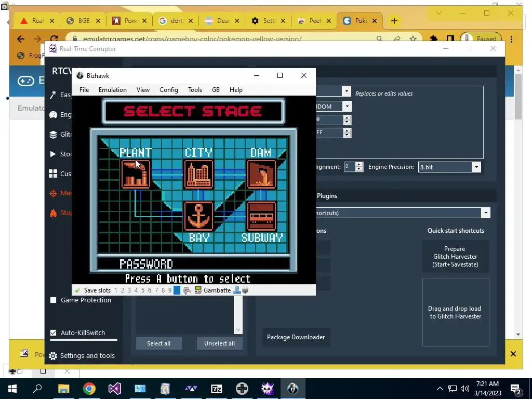Click the Easy start wand icon in sidebar
Screen dimensions: 532x399
53,95
